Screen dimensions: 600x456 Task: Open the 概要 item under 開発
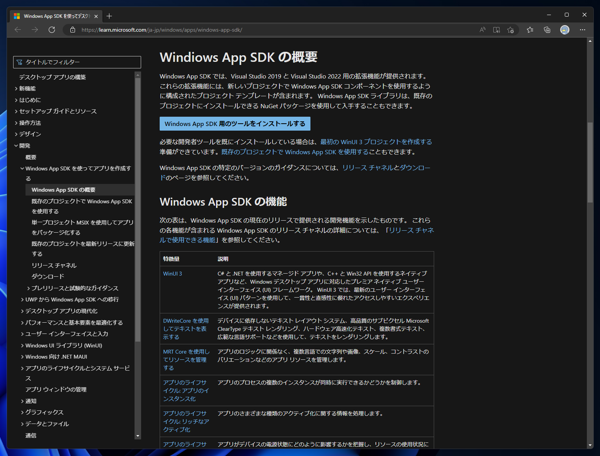(x=31, y=157)
